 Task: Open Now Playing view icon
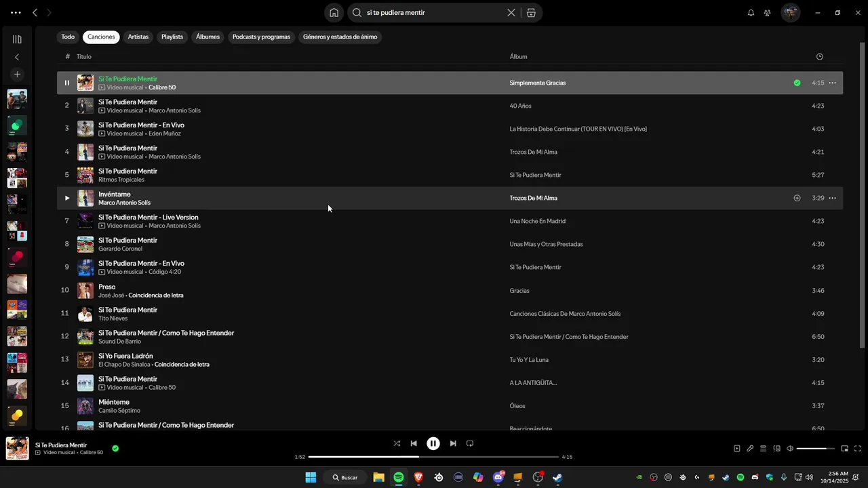coord(737,448)
